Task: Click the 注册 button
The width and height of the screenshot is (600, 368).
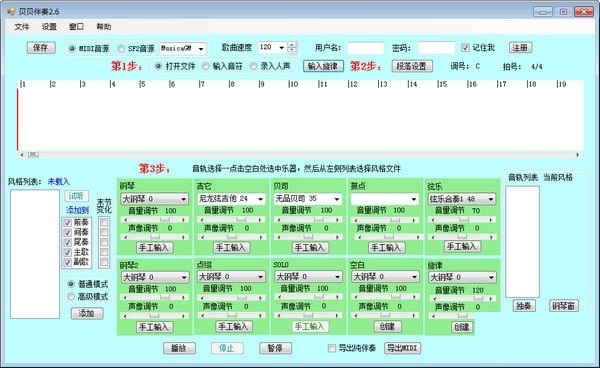Action: coord(520,47)
